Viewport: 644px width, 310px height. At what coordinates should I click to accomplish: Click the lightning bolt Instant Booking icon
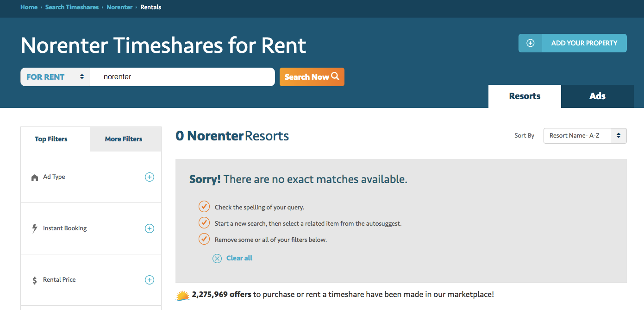(35, 228)
